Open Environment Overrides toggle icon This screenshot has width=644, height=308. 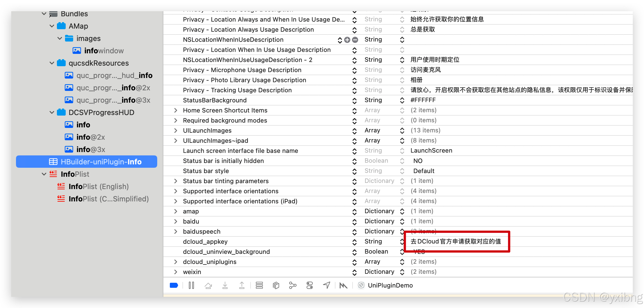310,285
